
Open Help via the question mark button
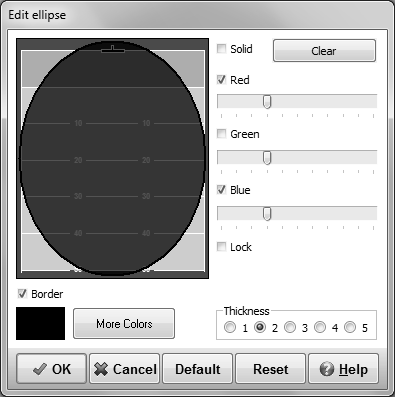344,369
